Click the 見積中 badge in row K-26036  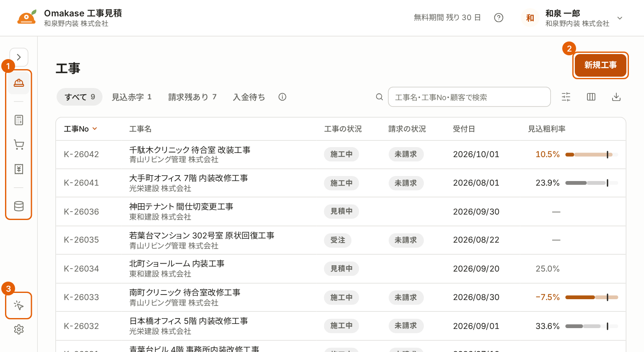tap(341, 211)
